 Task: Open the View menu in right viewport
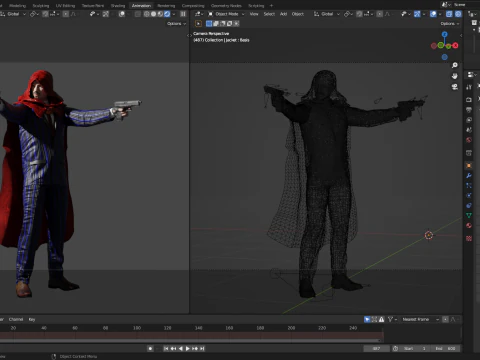254,14
